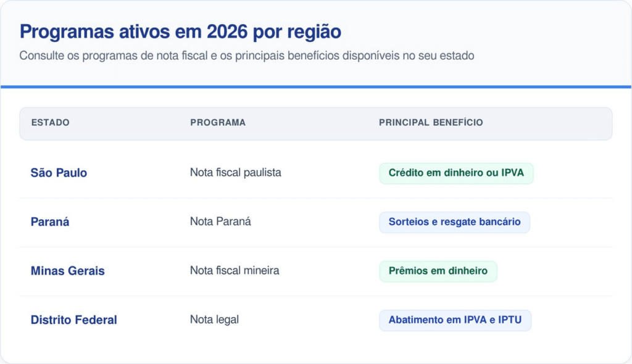Click the 'Nota fiscal mineira' program text
This screenshot has height=364, width=632.
coord(235,271)
